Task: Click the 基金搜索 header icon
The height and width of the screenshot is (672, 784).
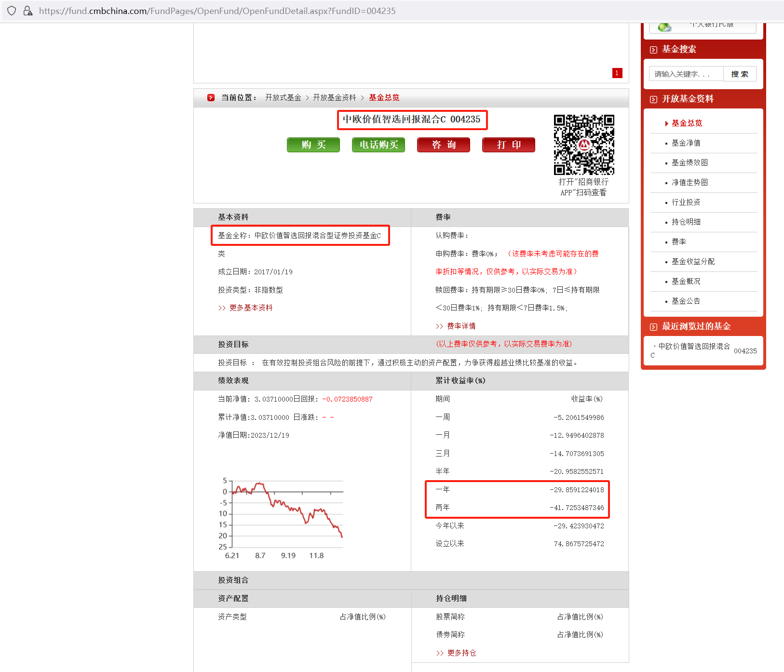Action: [653, 50]
